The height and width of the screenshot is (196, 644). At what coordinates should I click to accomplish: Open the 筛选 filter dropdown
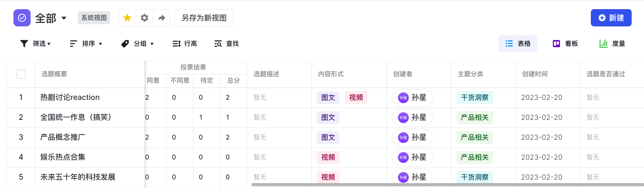coord(35,44)
